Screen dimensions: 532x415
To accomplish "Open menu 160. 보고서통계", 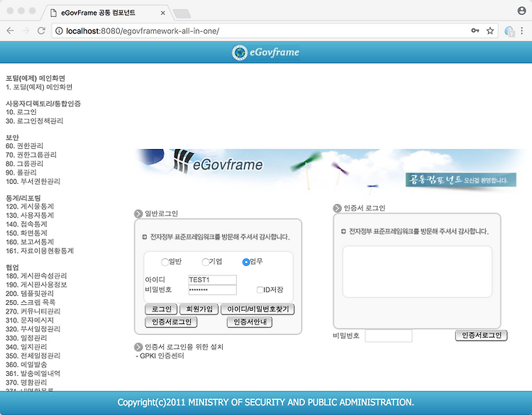I will coord(30,242).
